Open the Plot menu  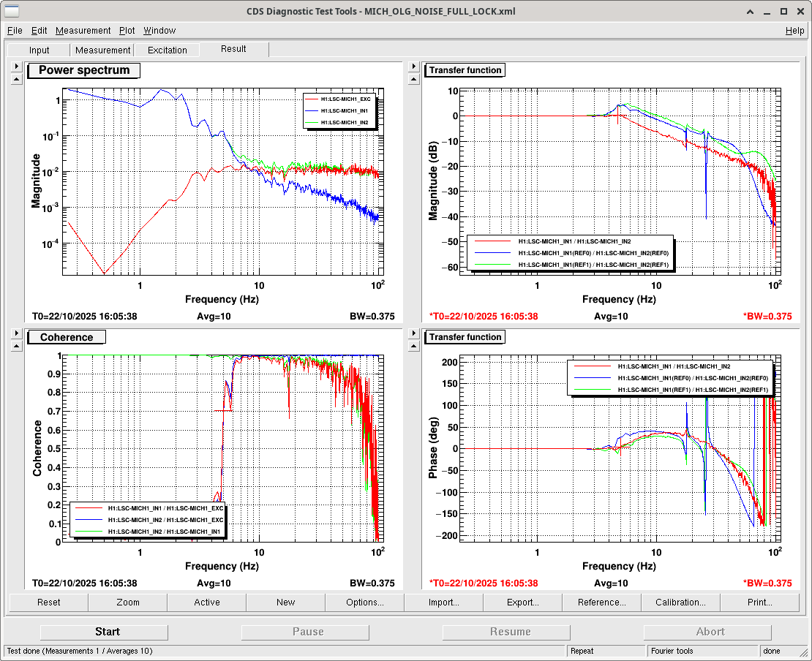127,31
